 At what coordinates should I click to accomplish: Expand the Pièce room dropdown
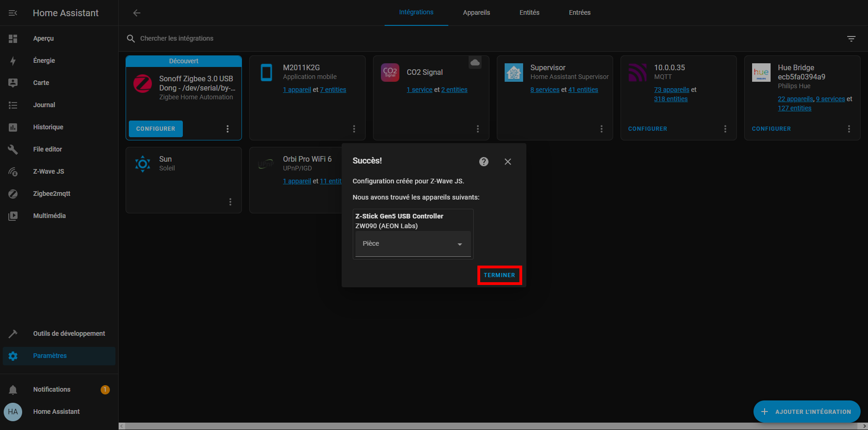pos(413,244)
